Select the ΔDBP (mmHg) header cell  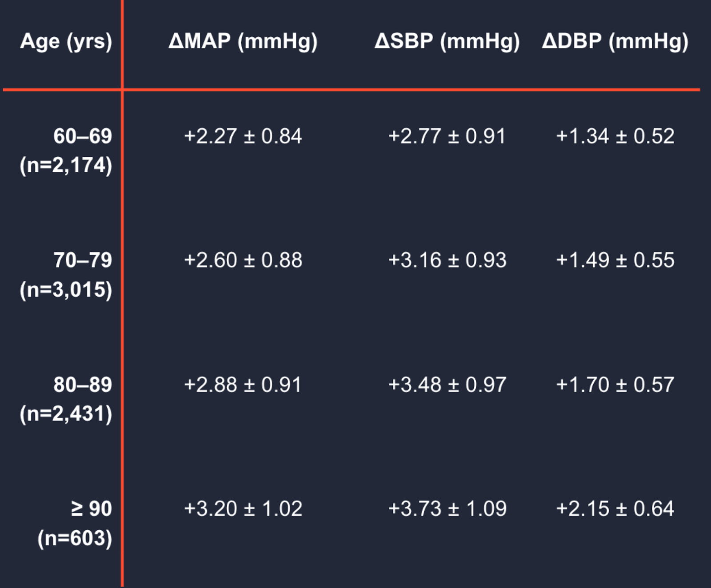[615, 42]
